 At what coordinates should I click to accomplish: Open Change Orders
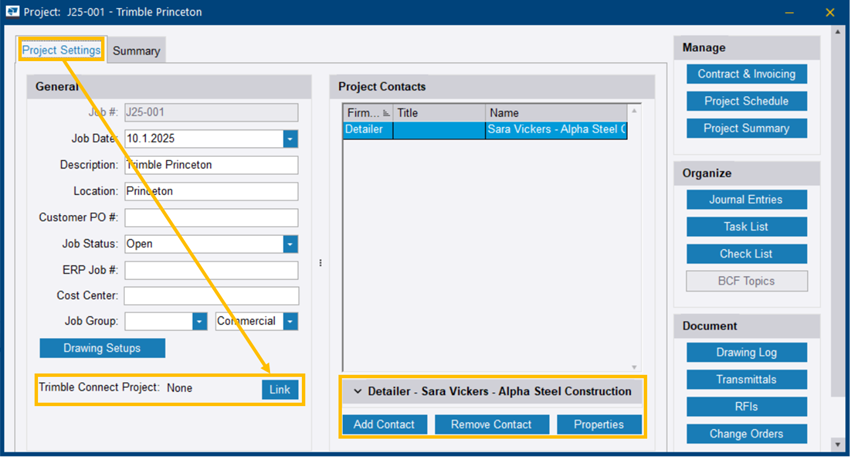pos(746,434)
